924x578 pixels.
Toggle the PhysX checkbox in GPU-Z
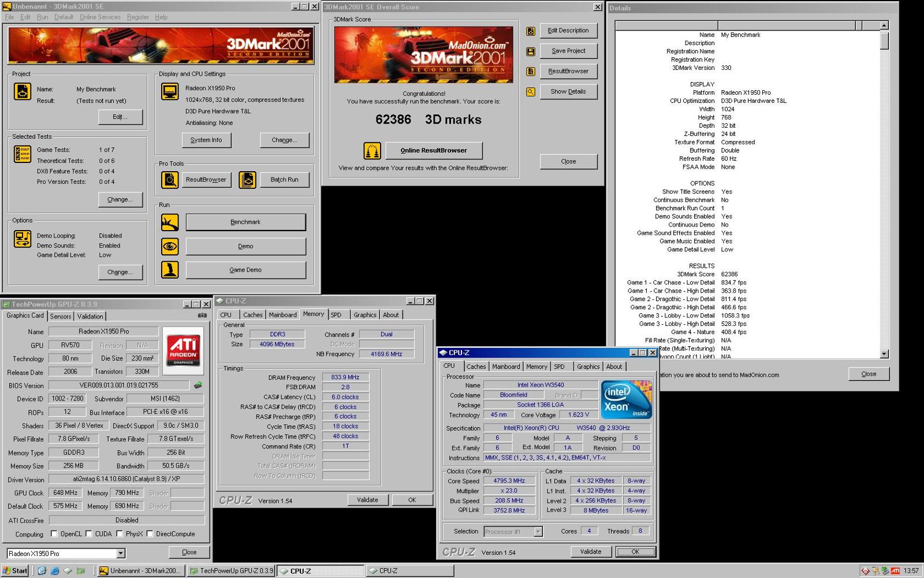[x=120, y=534]
